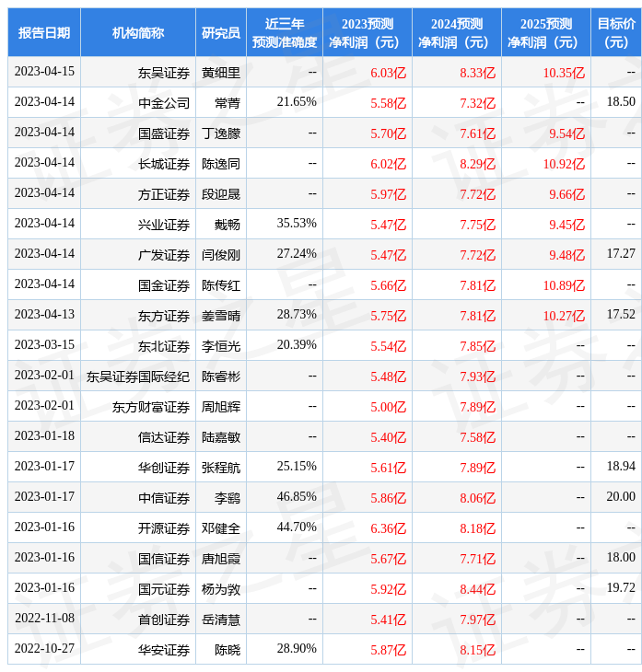The width and height of the screenshot is (642, 672).
Task: Click report date 2022-10-27
Action: pos(44,649)
